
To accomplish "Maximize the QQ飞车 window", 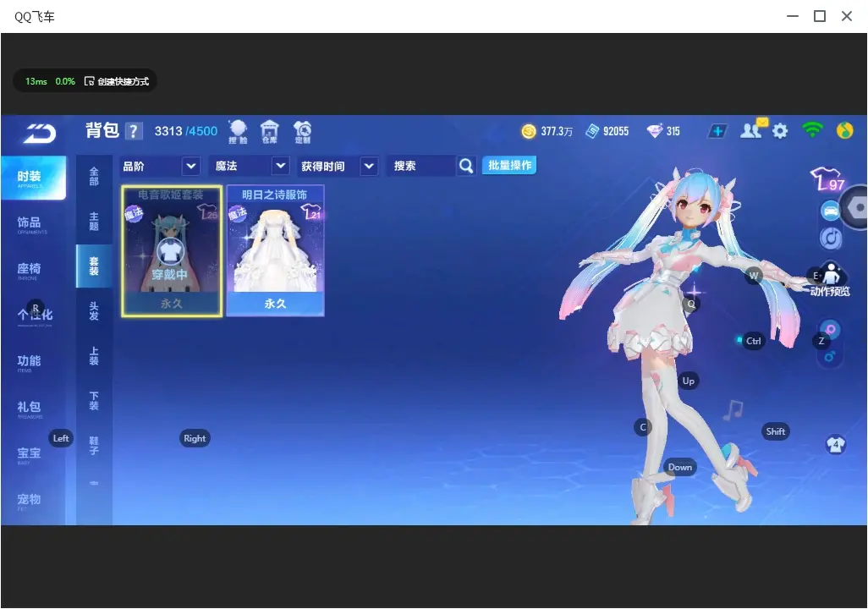I will click(820, 17).
